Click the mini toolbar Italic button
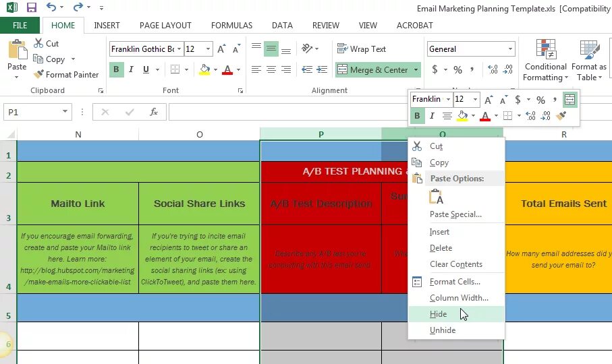612x364 pixels. point(432,116)
